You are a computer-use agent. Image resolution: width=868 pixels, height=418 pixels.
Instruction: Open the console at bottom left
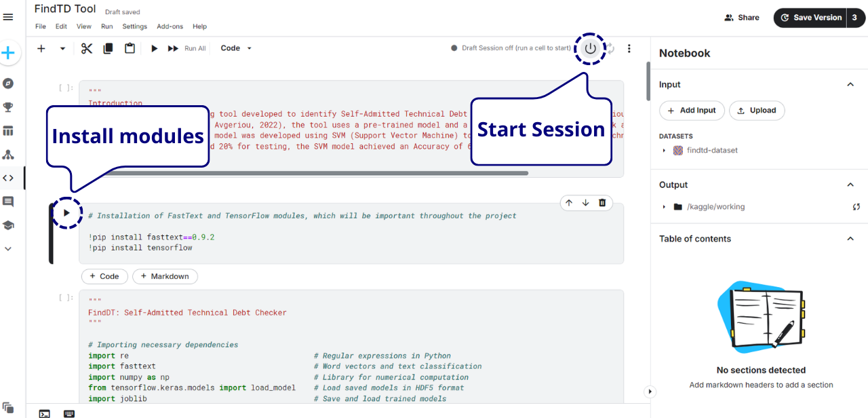(44, 413)
